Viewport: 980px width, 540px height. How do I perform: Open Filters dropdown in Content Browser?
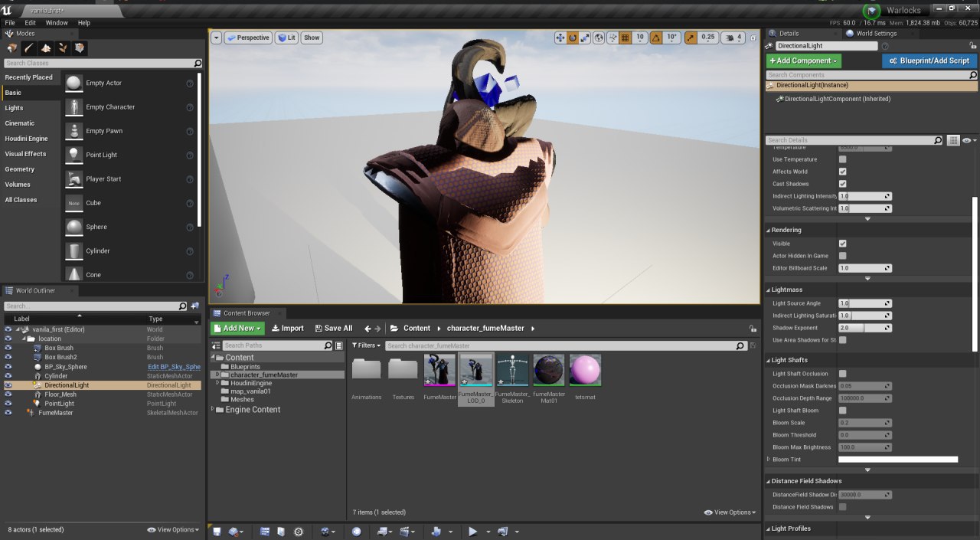click(x=367, y=345)
